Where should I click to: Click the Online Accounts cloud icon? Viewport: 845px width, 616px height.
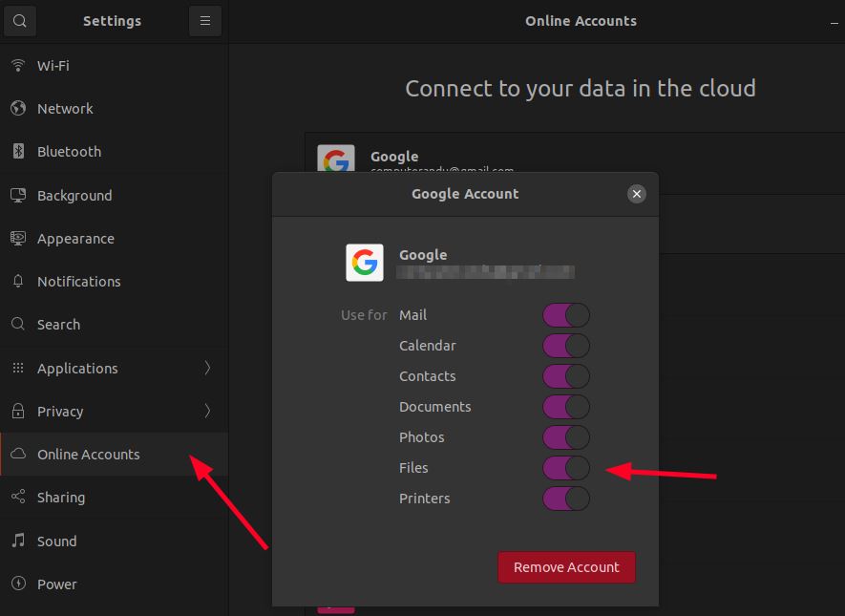(18, 454)
